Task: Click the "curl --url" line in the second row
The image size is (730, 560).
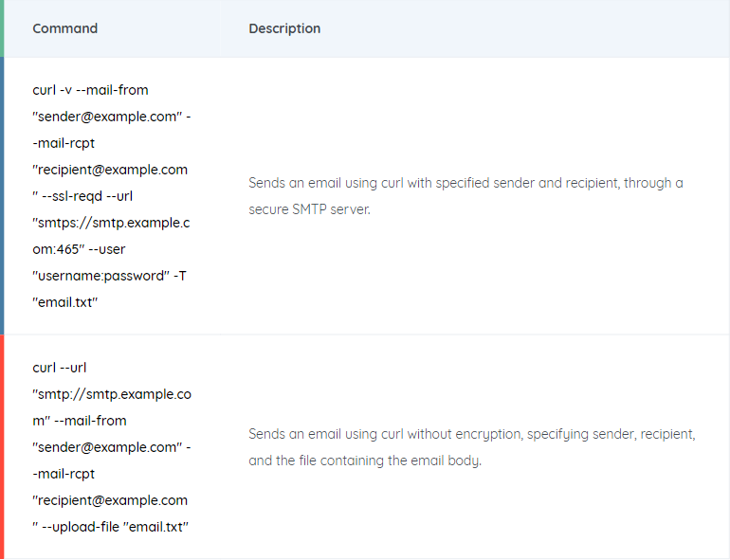Action: click(x=60, y=368)
